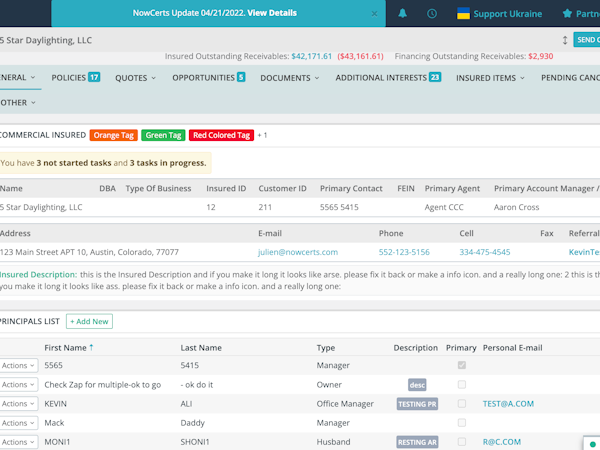Click the up-down arrows collapse icon
The image size is (600, 450).
[565, 40]
